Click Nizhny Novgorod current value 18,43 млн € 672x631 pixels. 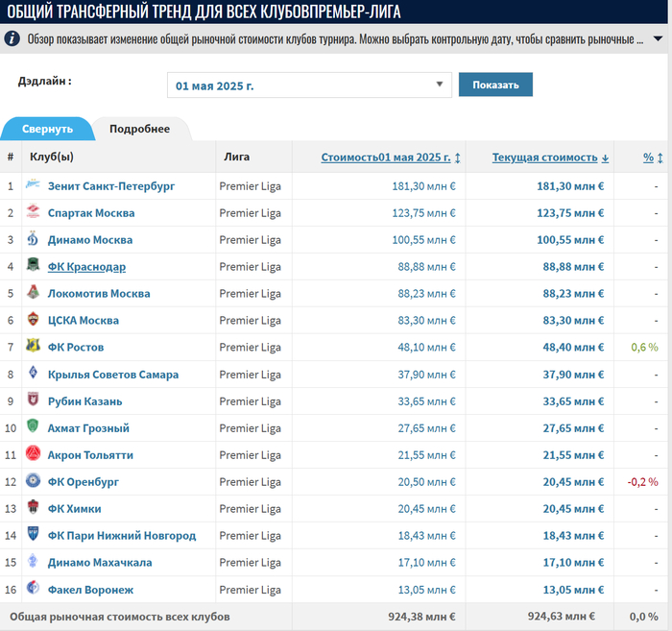tap(573, 536)
